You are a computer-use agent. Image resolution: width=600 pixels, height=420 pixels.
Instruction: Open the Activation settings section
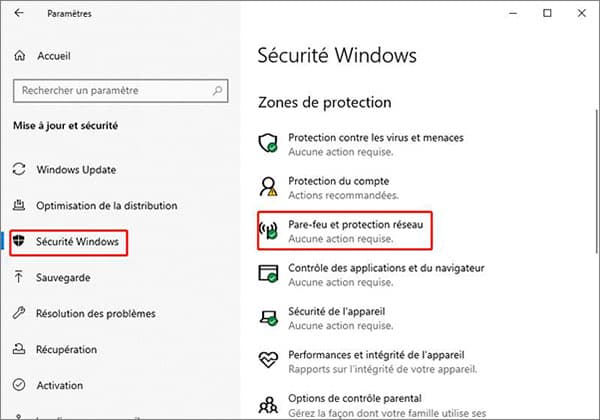(x=62, y=385)
